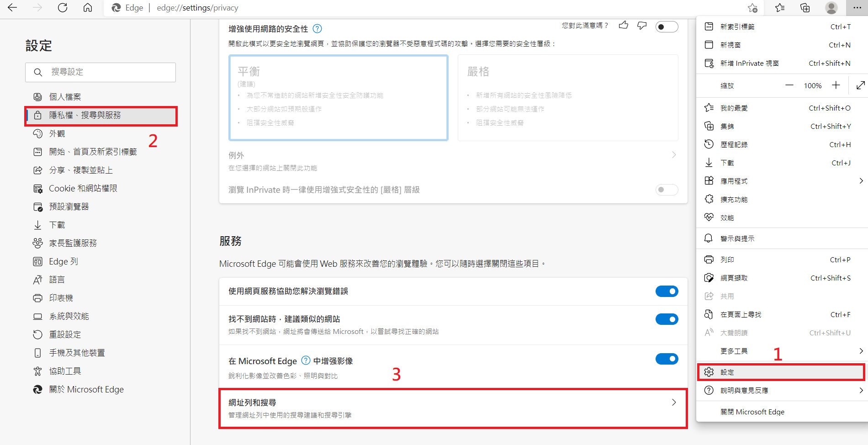
Task: Toggle 增強使用網路的安全性 switch
Action: click(667, 27)
